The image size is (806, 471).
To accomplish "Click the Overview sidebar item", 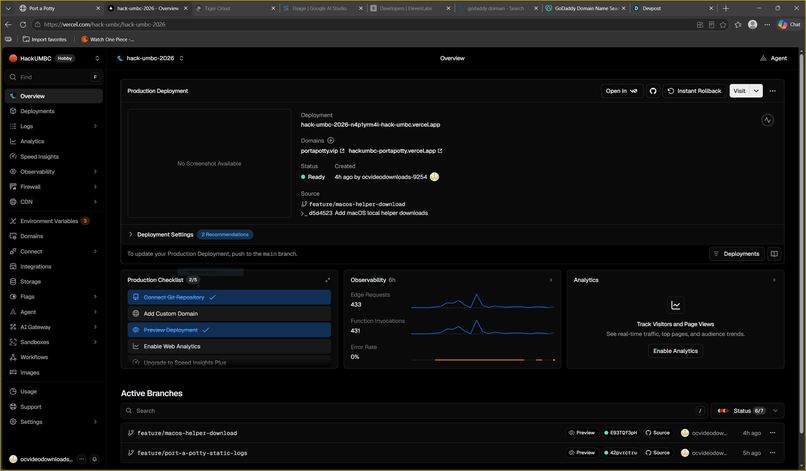I will (x=54, y=96).
